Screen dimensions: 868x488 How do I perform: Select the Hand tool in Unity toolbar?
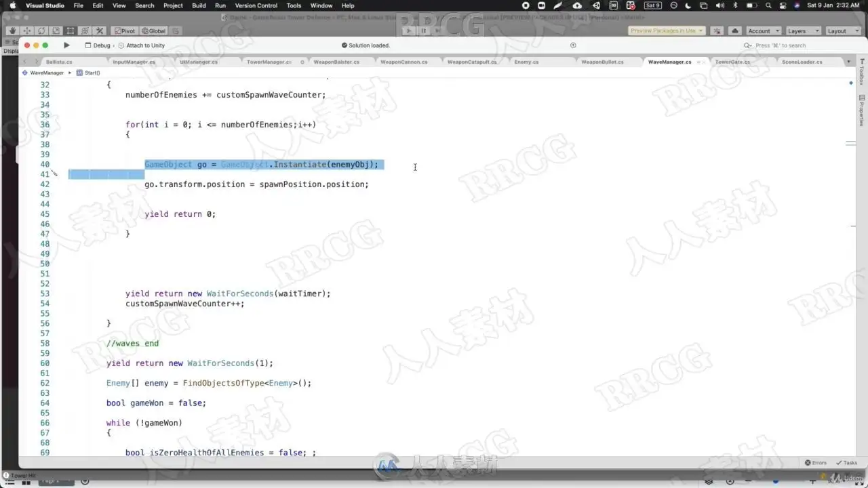[12, 30]
